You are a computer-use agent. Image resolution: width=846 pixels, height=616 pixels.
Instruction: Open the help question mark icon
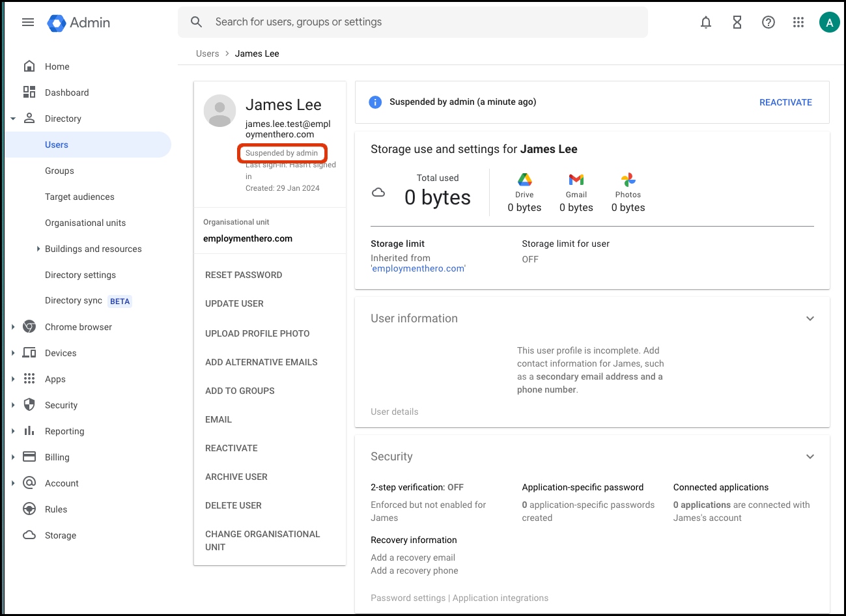tap(768, 23)
